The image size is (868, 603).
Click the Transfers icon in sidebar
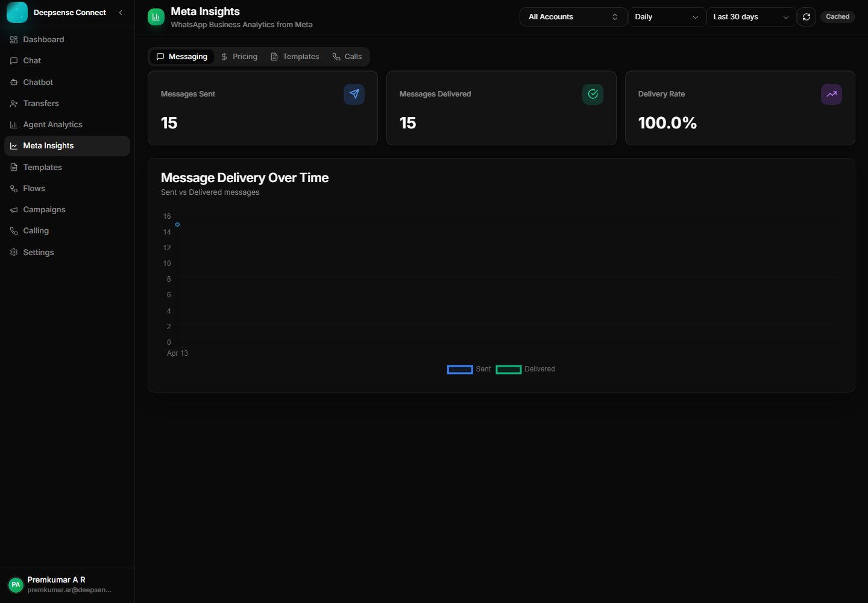pyautogui.click(x=14, y=103)
